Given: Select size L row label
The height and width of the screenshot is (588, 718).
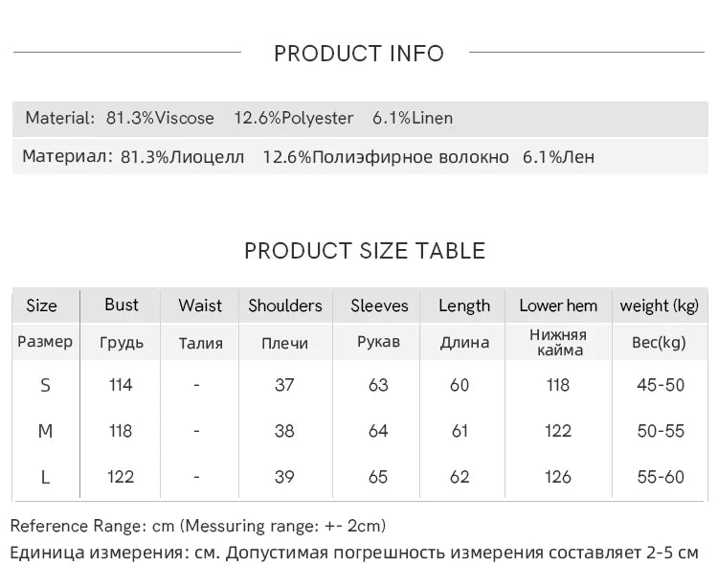Looking at the screenshot, I should coord(45,477).
